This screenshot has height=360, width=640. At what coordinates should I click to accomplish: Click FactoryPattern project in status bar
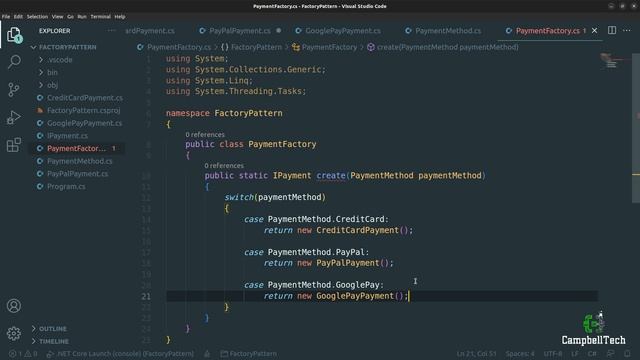pyautogui.click(x=249, y=354)
